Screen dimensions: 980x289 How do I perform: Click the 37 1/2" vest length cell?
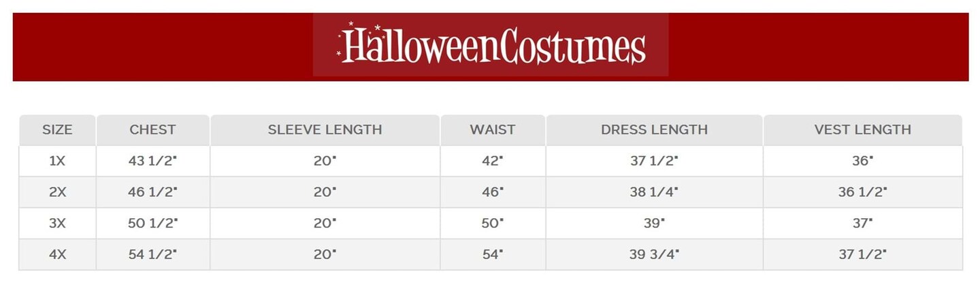(862, 254)
